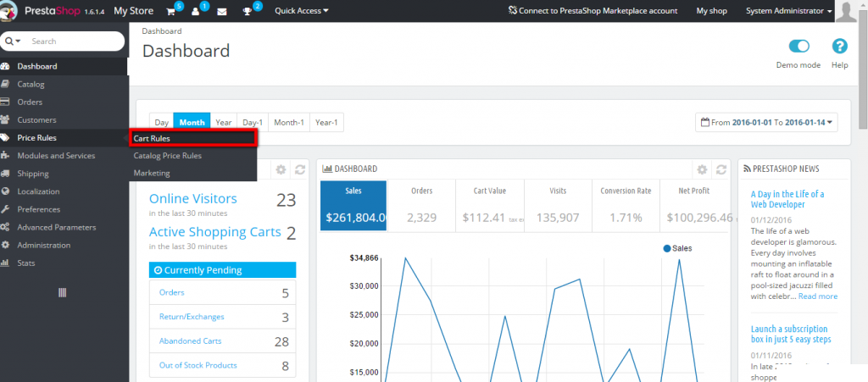868x382 pixels.
Task: Click the Catalog book sidebar icon
Action: click(x=5, y=85)
